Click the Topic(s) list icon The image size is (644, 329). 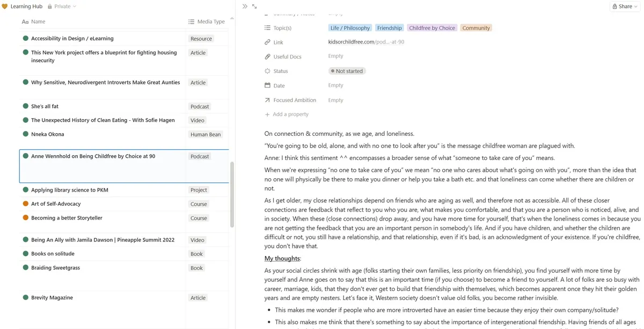[x=267, y=28]
